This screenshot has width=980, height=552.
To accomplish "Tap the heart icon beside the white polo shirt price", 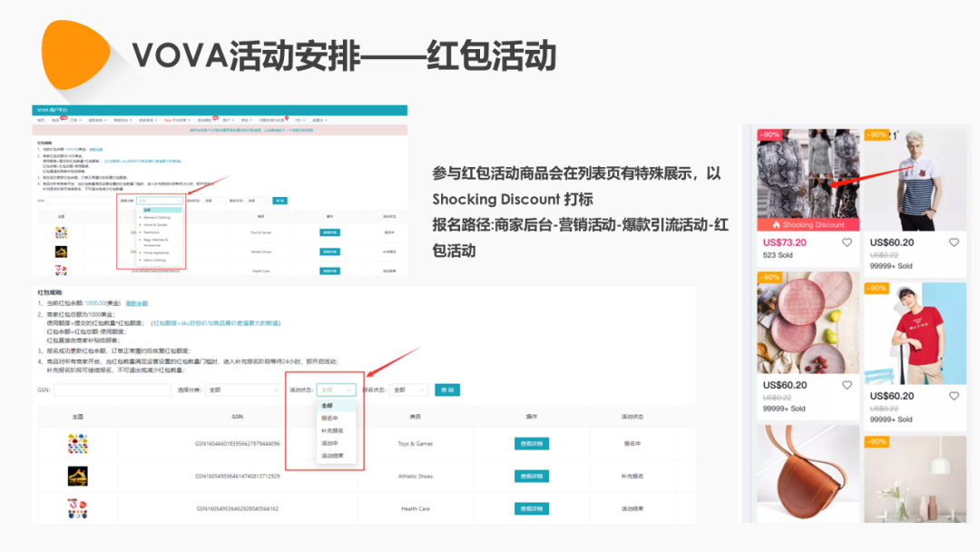I will coord(954,242).
